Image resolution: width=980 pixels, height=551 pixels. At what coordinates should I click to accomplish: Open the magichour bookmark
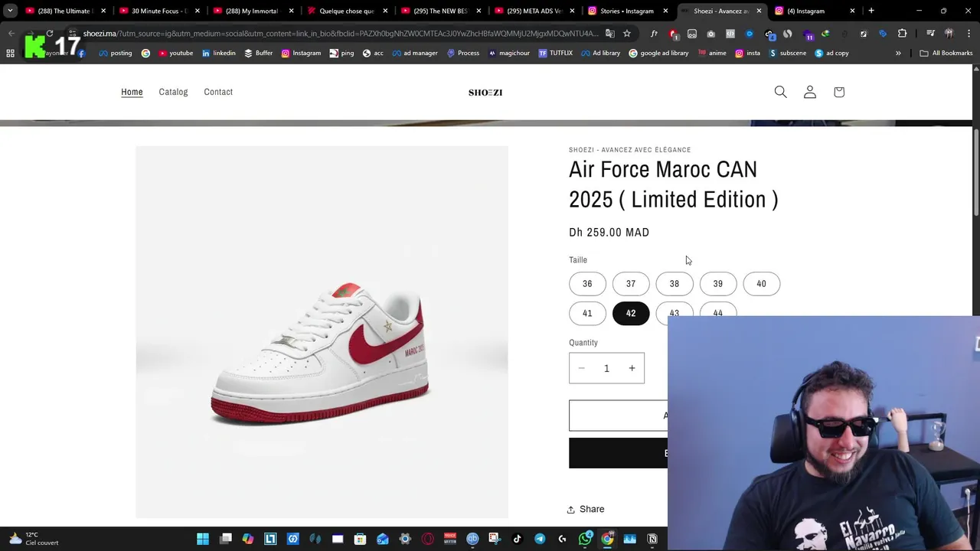508,53
